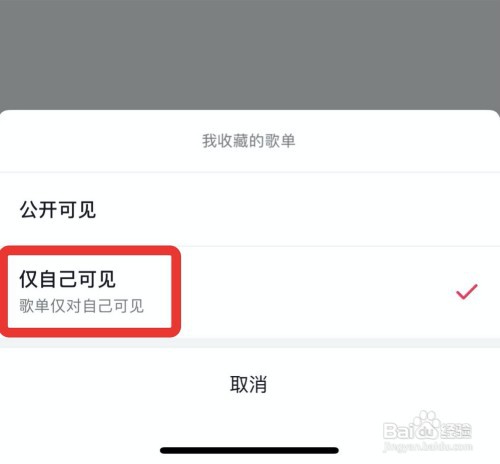Tap the pink checkmark beside 仅自己可见
The image size is (500, 464).
tap(467, 292)
